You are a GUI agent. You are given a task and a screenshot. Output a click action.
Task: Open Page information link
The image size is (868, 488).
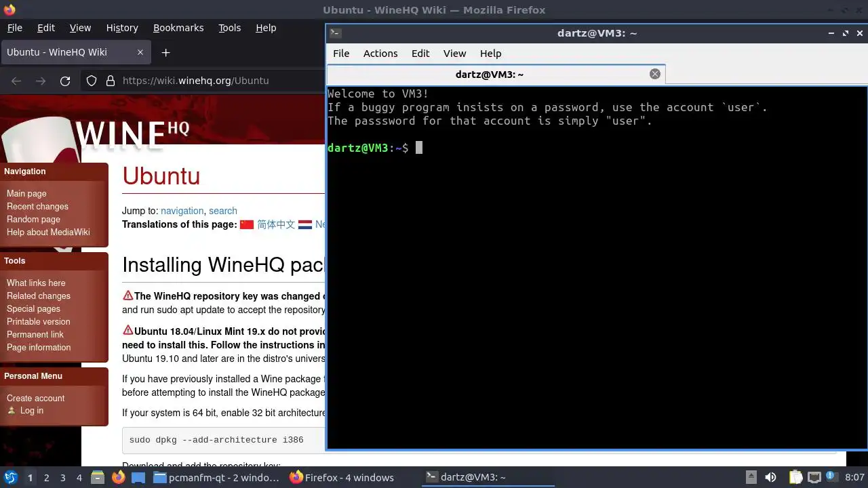(39, 347)
